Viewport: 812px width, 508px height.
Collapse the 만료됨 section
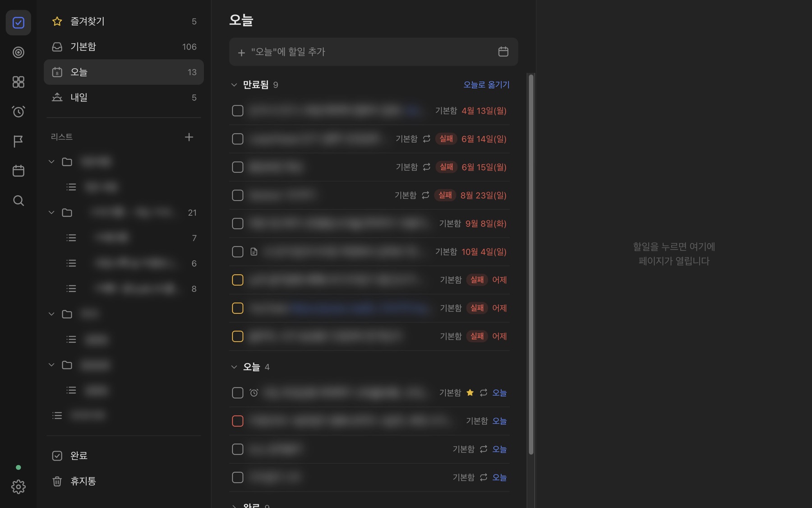tap(234, 84)
